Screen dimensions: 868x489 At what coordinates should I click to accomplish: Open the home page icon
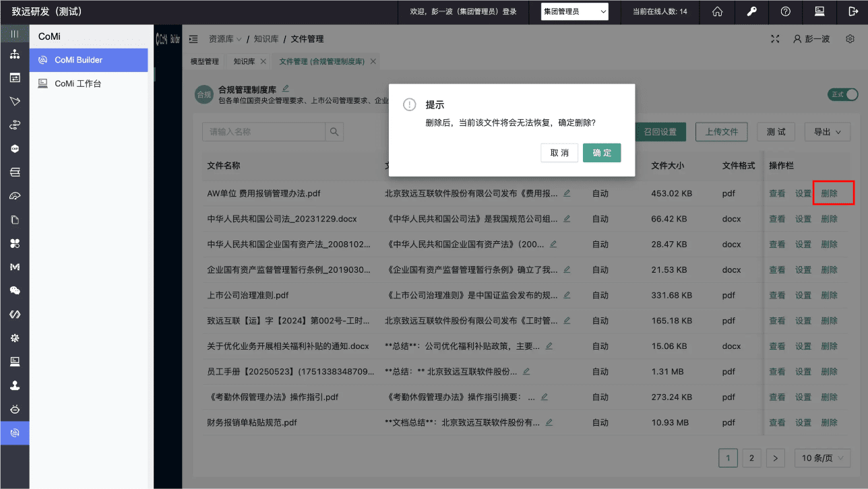718,11
